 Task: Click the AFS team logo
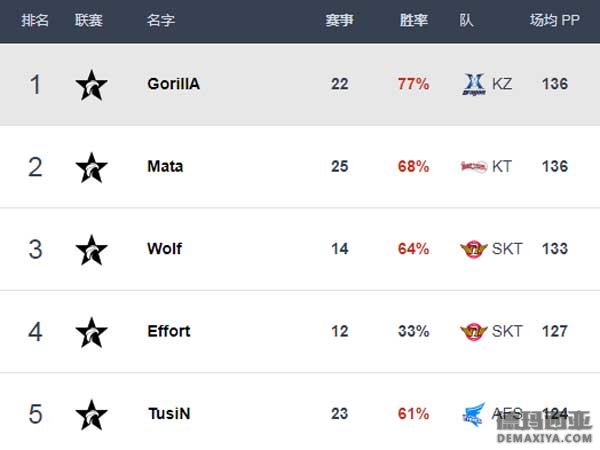[x=474, y=414]
